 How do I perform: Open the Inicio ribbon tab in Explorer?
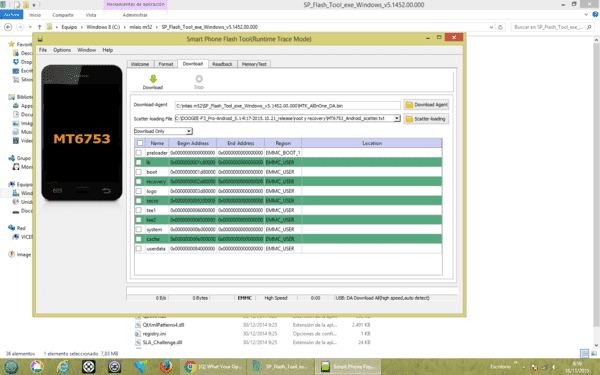35,15
